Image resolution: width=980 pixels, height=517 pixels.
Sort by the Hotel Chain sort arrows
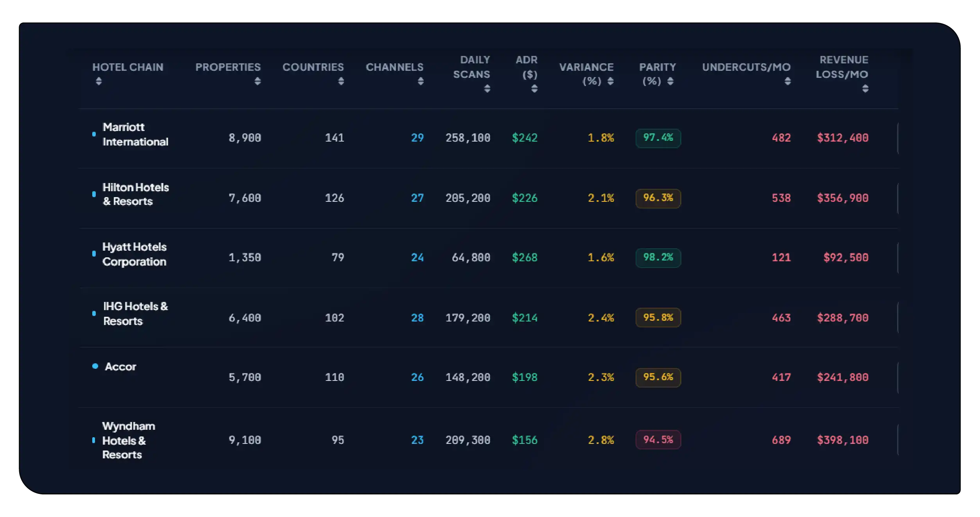[99, 81]
